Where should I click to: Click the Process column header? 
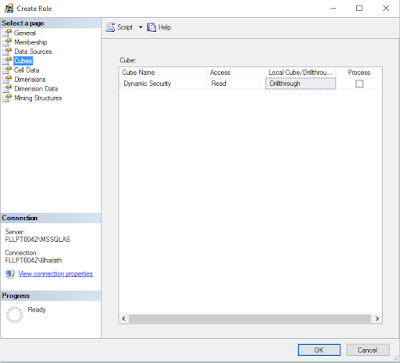point(359,72)
